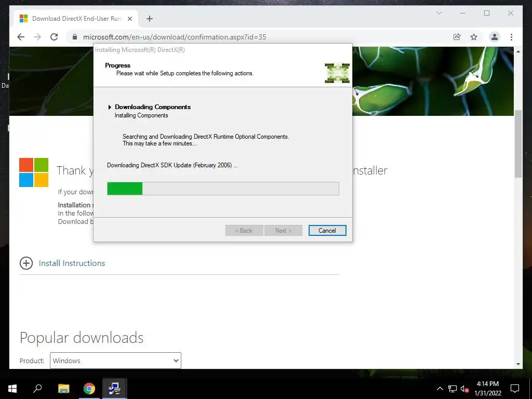
Task: Click 'Downloading Components' step text
Action: pyautogui.click(x=153, y=107)
